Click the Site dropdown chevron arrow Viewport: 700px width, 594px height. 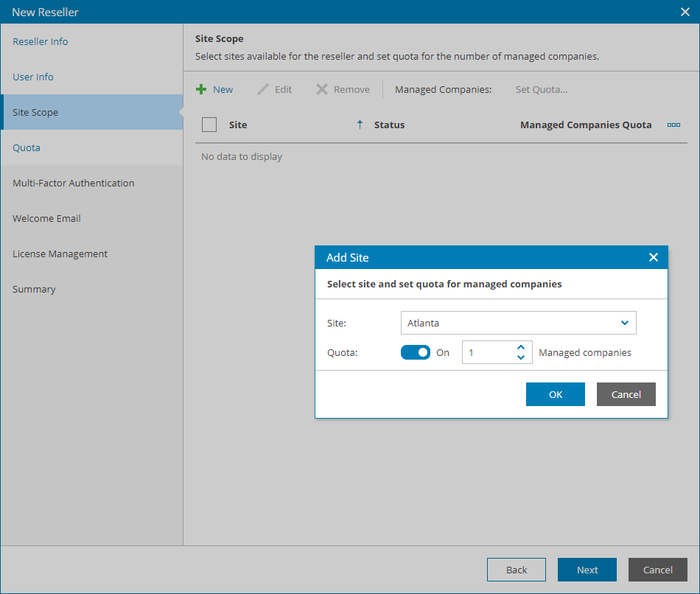(x=625, y=323)
